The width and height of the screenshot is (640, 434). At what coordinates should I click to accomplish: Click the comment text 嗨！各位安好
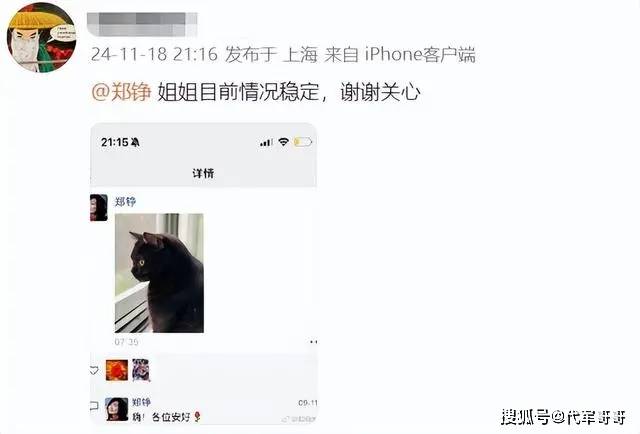click(x=162, y=417)
